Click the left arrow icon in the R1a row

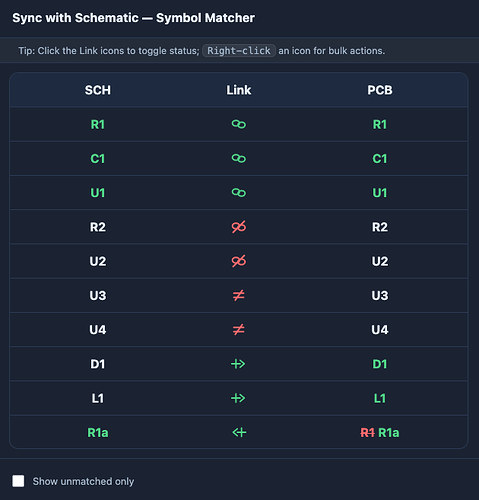(x=239, y=433)
